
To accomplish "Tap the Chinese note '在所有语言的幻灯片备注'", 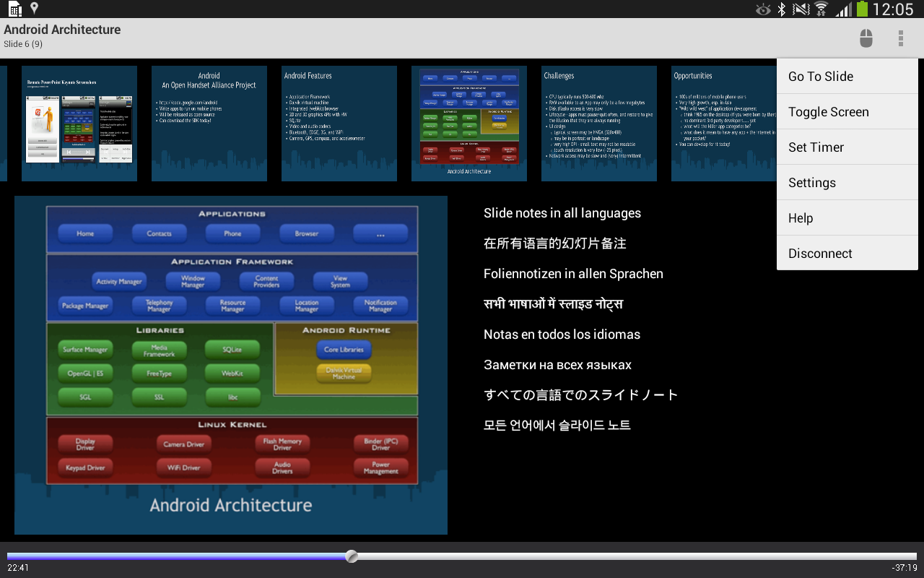I will (555, 243).
